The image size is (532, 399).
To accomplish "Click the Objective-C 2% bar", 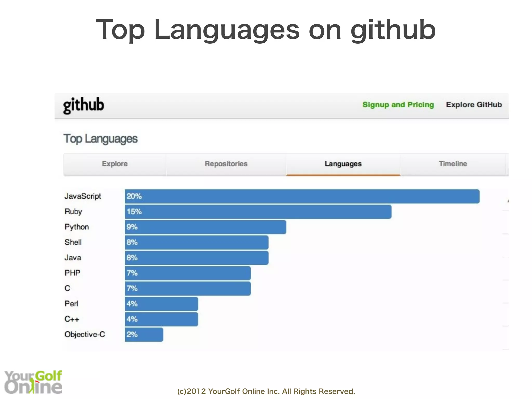I will click(x=144, y=335).
